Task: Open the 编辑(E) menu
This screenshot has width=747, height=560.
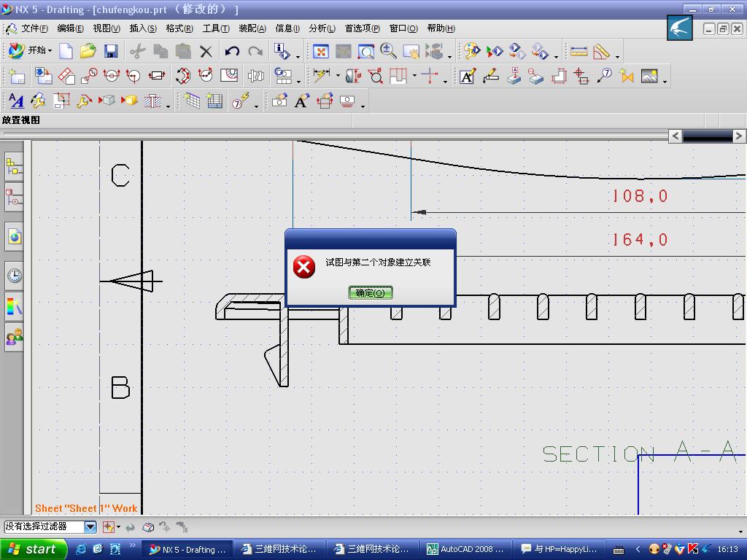Action: point(70,28)
